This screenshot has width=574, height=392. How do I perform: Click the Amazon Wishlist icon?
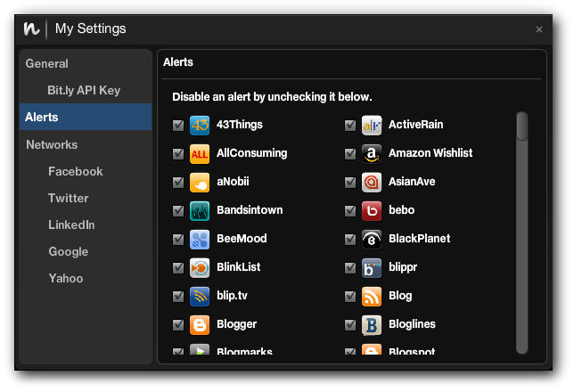pyautogui.click(x=372, y=154)
